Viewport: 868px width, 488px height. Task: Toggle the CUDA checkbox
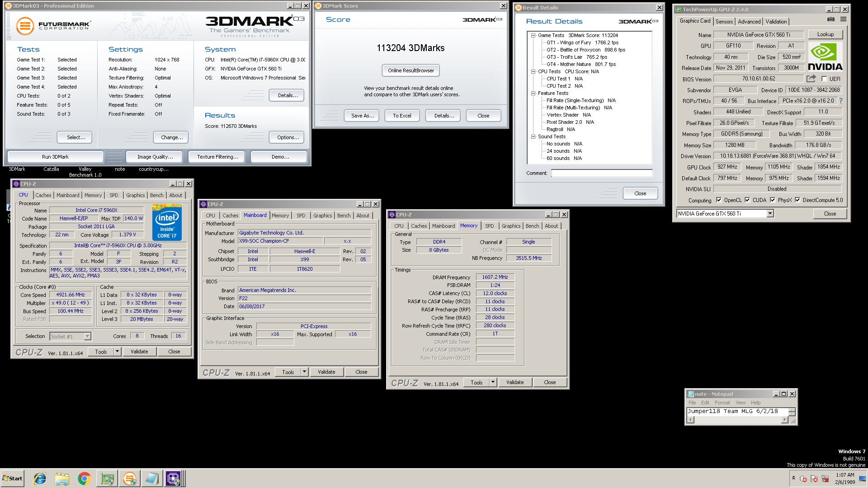[x=747, y=200]
